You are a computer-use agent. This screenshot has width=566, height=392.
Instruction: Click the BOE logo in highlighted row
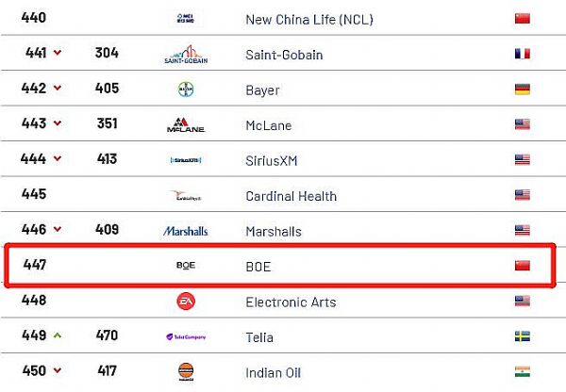pos(186,267)
